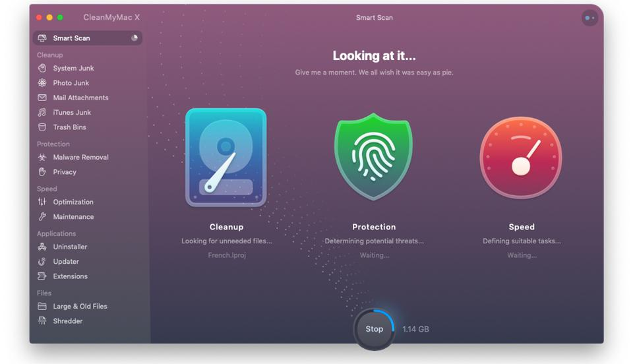The width and height of the screenshot is (633, 364).
Task: Click 'Defining suitable tasks...' status
Action: (522, 241)
